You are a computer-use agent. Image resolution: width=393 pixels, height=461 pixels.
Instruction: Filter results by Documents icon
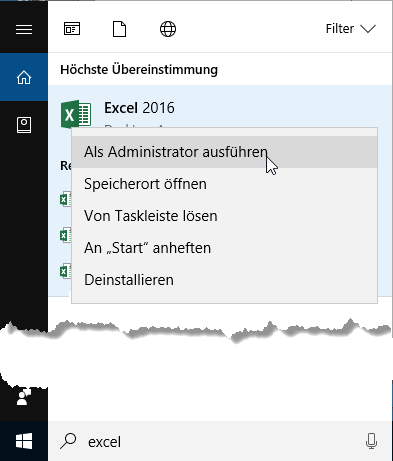click(x=119, y=29)
